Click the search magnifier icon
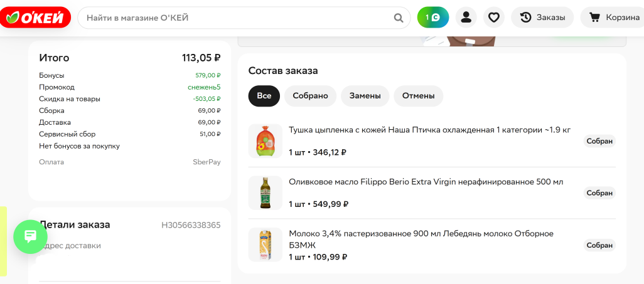This screenshot has width=644, height=284. [x=399, y=18]
